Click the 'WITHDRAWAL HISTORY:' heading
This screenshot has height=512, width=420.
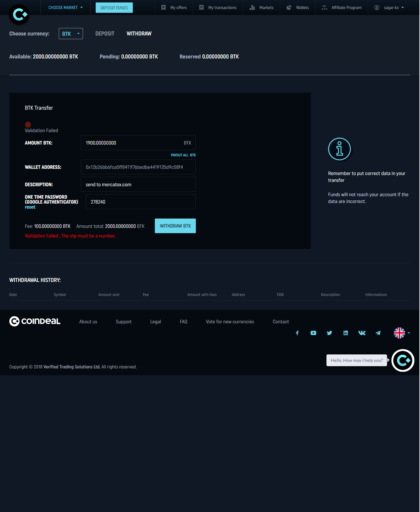click(35, 280)
